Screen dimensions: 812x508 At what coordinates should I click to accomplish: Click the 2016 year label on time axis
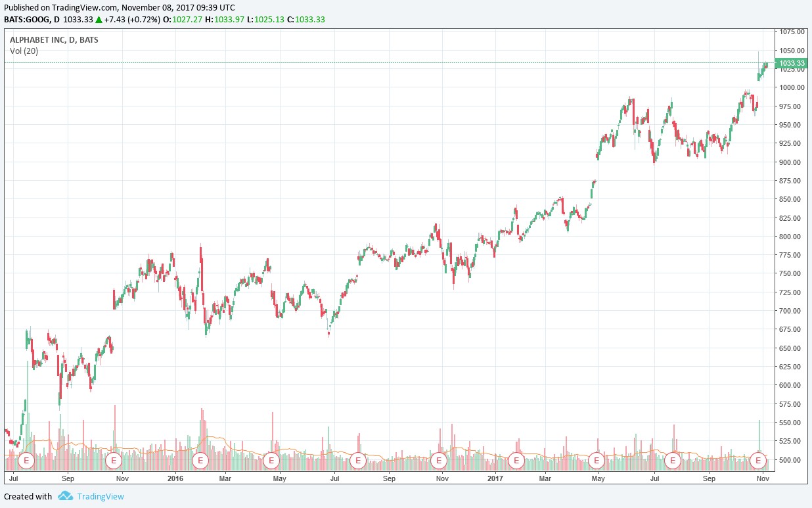(174, 478)
